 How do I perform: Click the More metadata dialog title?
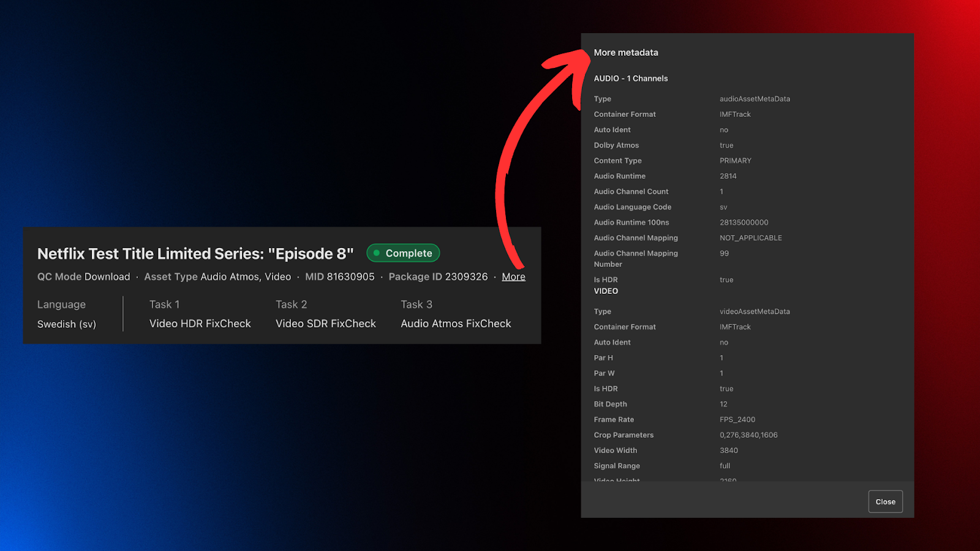(x=626, y=53)
